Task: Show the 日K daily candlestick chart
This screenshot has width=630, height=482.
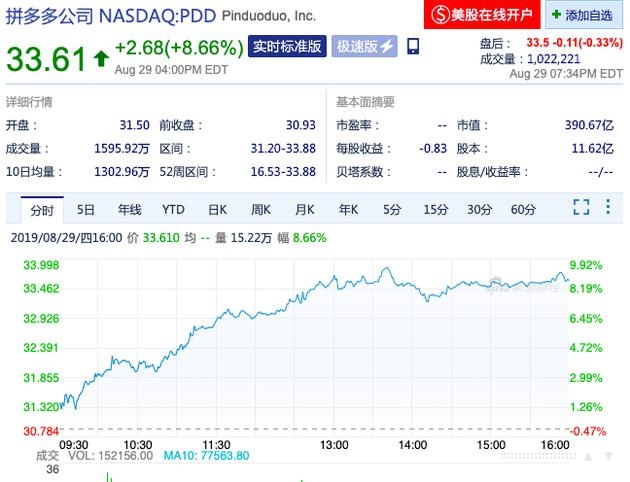Action: click(217, 210)
